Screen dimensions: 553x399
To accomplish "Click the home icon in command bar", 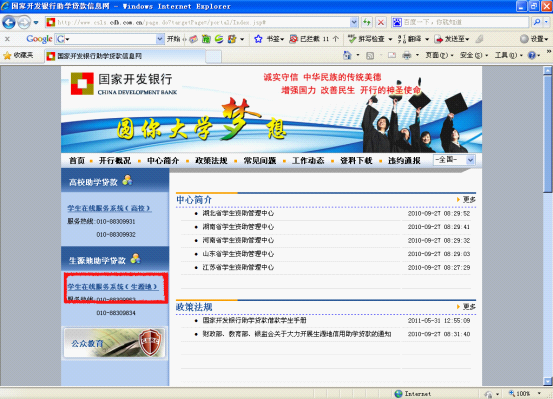I will point(347,55).
